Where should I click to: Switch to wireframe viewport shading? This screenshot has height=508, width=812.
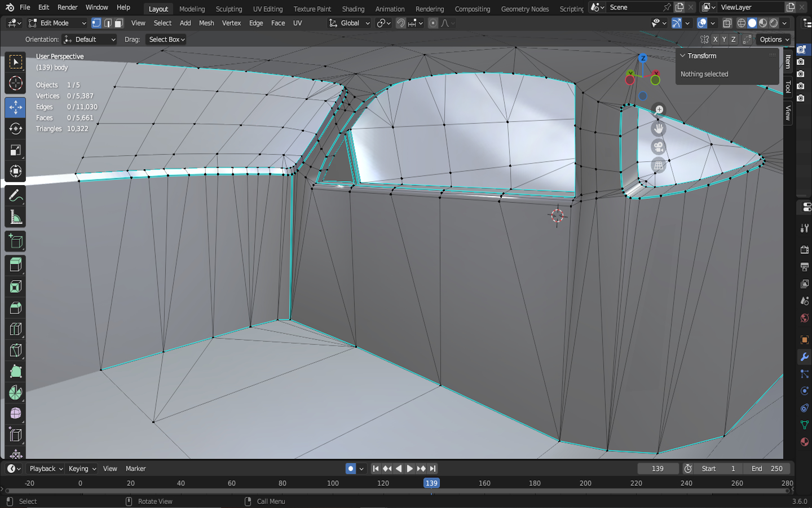[x=742, y=23]
